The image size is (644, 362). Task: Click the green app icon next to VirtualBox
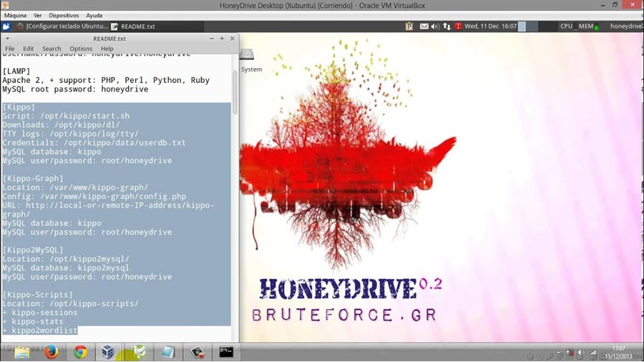pos(138,352)
